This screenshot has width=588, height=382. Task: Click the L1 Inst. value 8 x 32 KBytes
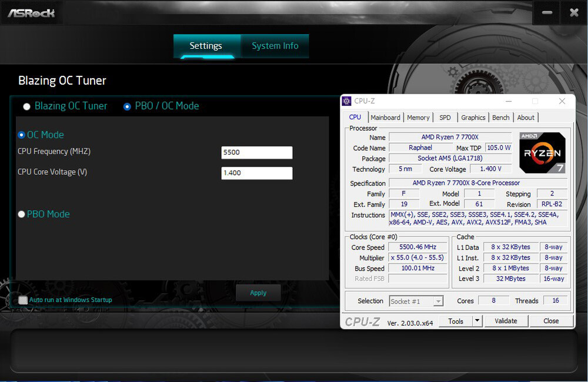tap(511, 257)
